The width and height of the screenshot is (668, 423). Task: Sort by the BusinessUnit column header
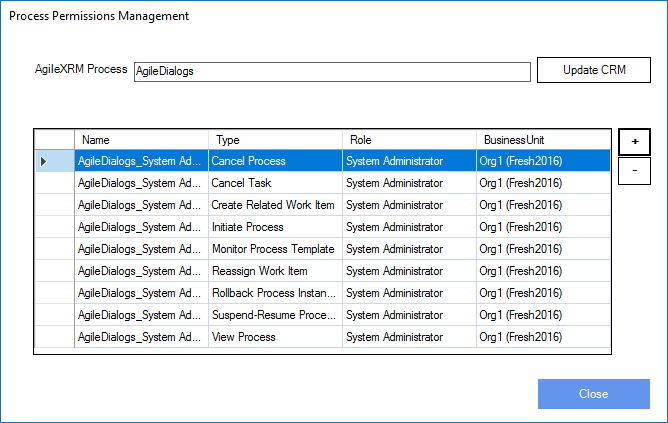click(x=543, y=140)
